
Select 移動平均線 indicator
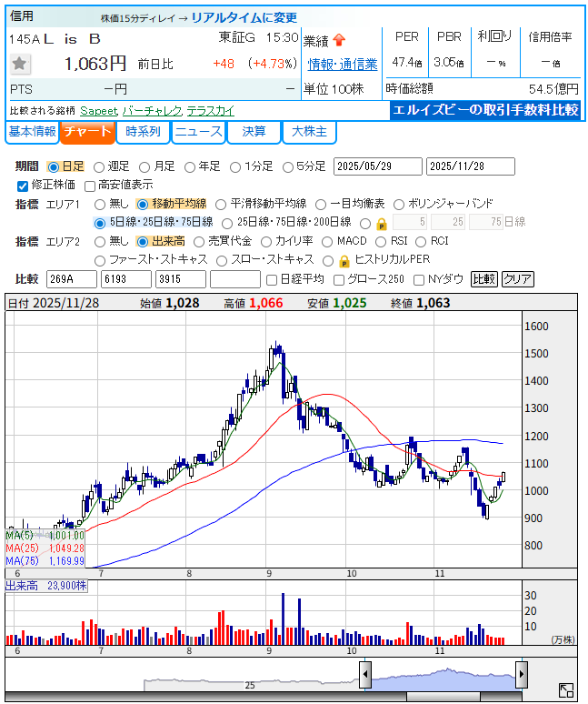142,205
